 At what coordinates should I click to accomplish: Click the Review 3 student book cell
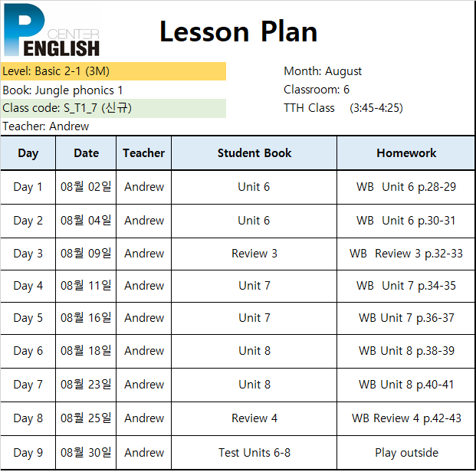point(254,254)
